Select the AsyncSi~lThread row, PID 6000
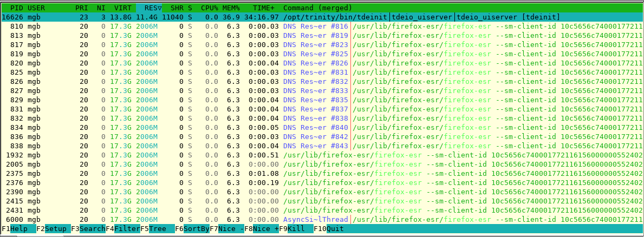Image resolution: width=644 pixels, height=237 pixels. click(322, 220)
